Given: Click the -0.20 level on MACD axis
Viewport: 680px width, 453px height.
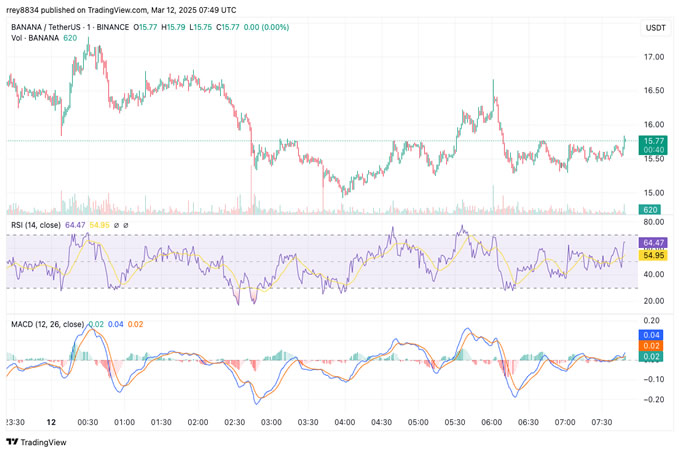Looking at the screenshot, I should point(654,400).
